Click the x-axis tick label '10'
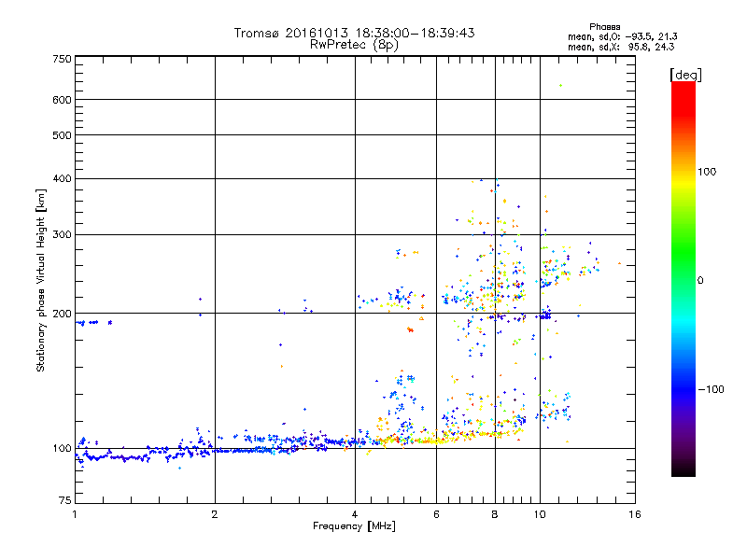Screen dimensions: 747x560 540,514
